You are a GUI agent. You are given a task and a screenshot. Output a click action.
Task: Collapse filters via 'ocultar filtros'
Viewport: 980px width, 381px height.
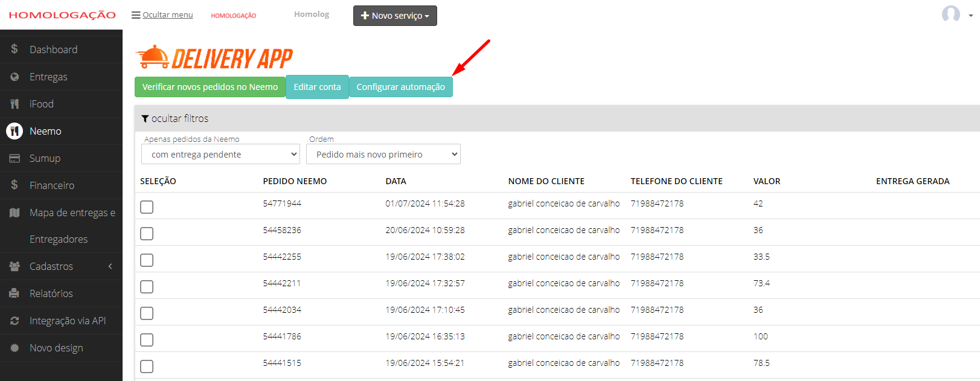(x=180, y=119)
